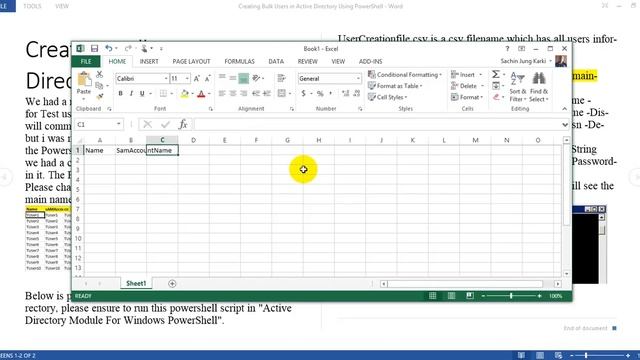Apply Accounting dollar number format
Viewport: 640px width, 360px height.
click(x=304, y=93)
